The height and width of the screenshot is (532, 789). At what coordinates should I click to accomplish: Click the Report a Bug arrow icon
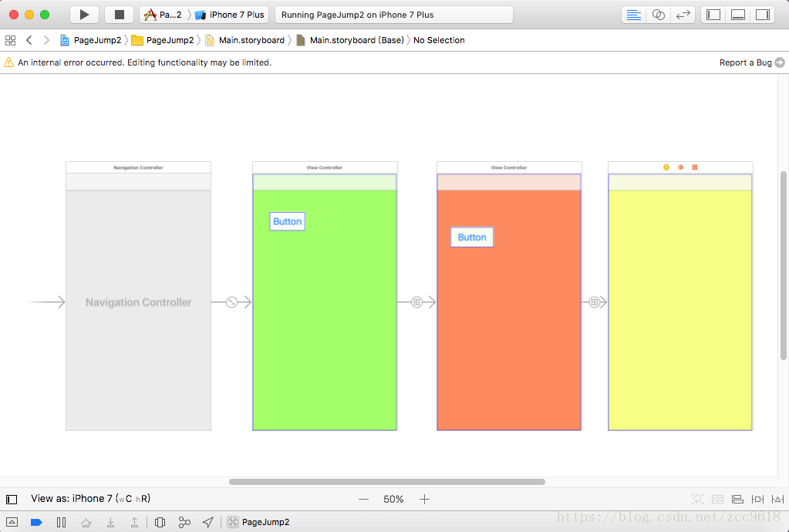[780, 62]
